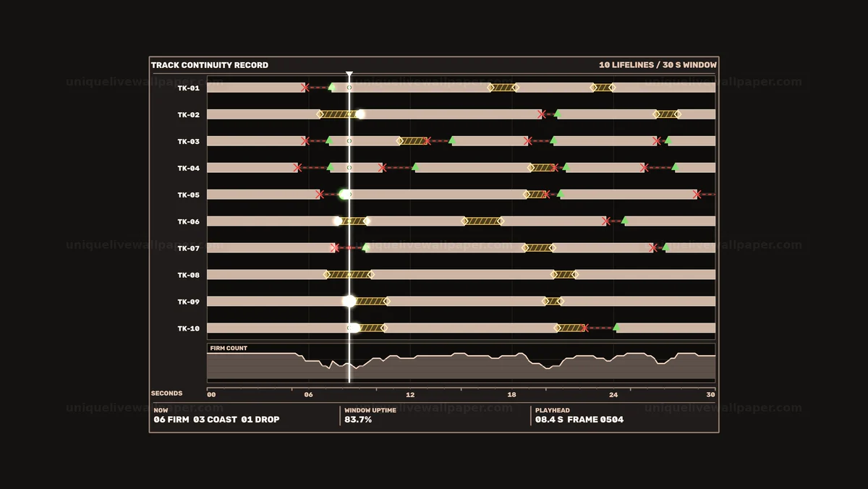868x489 pixels.
Task: Click the red X on TK-05 ending the hatched segment
Action: pos(546,195)
